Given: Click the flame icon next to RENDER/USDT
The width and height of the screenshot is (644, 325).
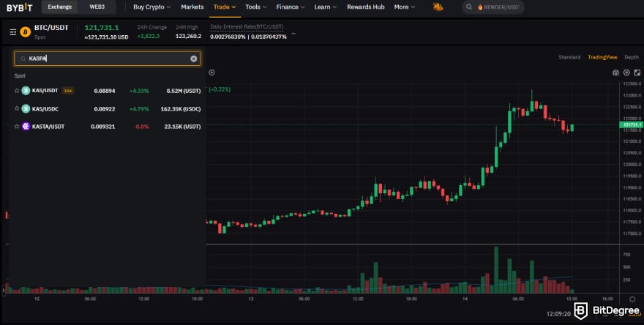Looking at the screenshot, I should [480, 7].
